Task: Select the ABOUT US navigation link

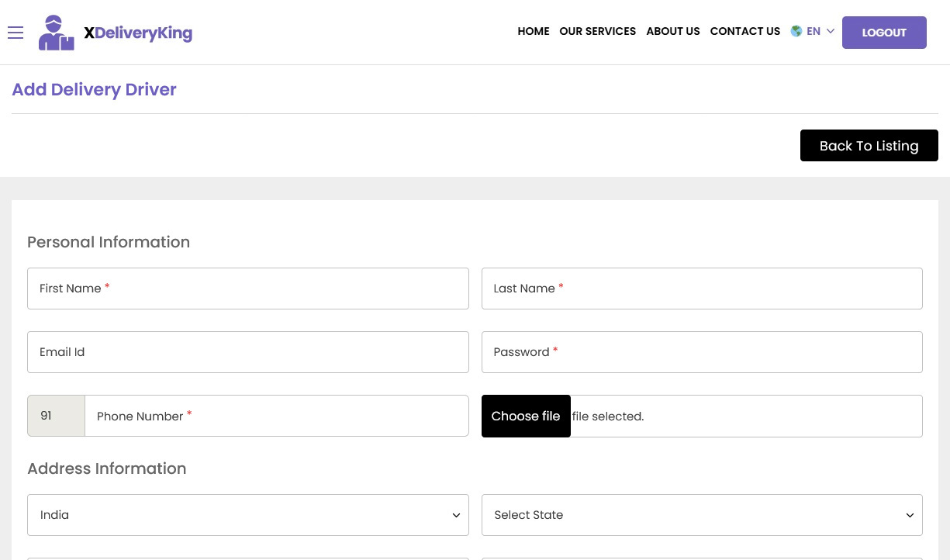Action: (x=672, y=31)
